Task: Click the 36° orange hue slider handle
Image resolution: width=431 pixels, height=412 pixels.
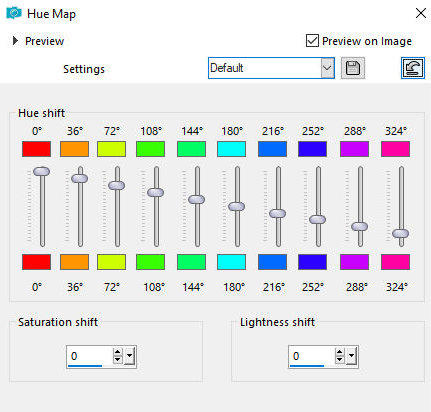Action: tap(80, 178)
